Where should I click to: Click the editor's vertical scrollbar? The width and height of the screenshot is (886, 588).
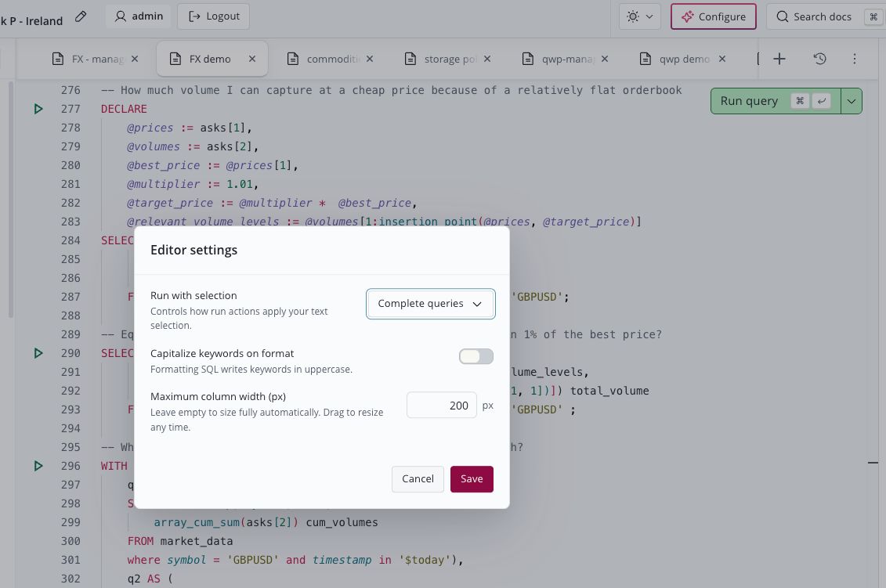pyautogui.click(x=10, y=200)
